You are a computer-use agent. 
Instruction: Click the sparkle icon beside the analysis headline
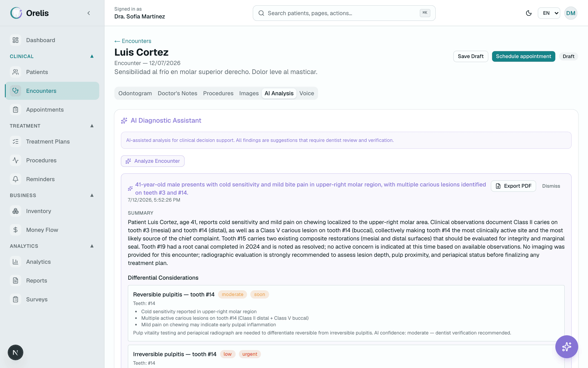click(130, 189)
